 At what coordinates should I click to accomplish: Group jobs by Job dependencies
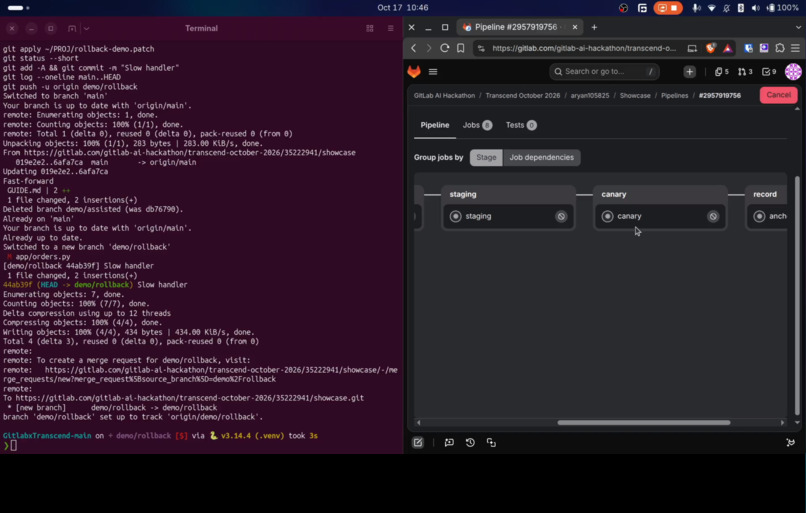[x=541, y=157]
